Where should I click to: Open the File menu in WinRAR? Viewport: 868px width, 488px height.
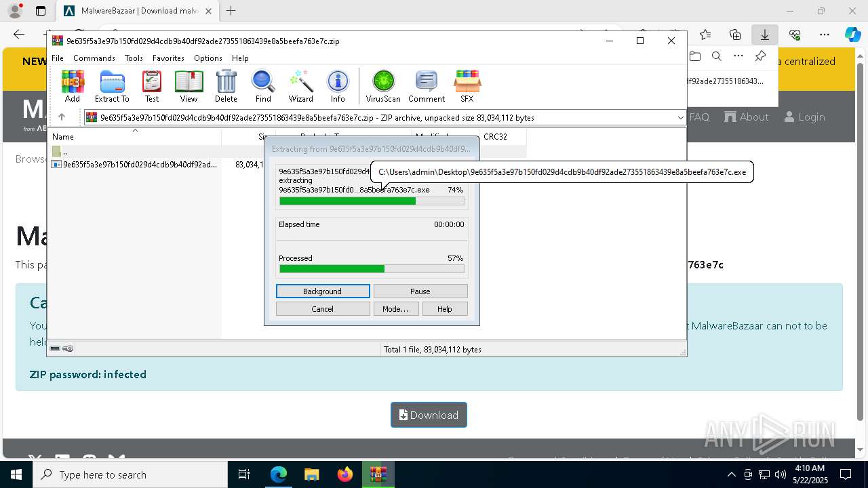click(x=58, y=58)
